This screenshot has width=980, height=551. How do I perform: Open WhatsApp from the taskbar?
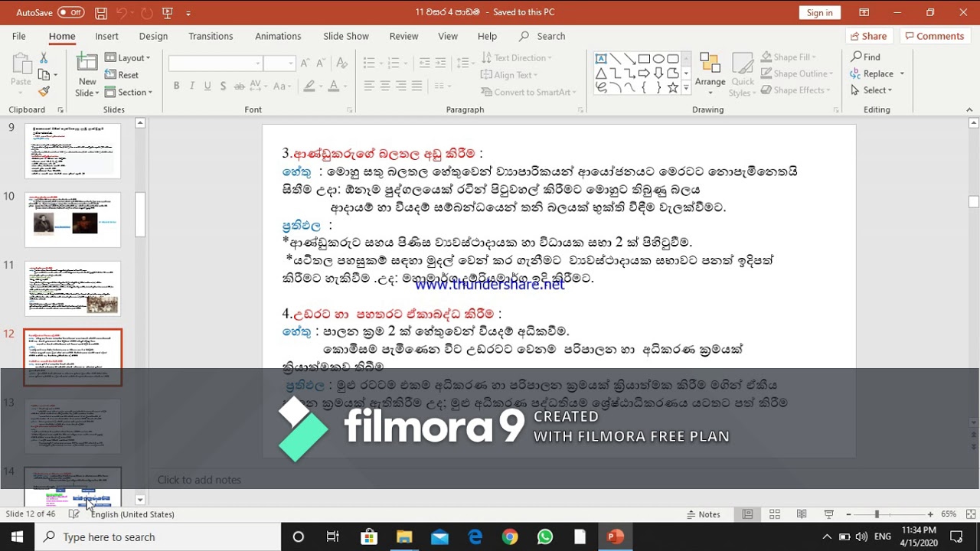(545, 537)
